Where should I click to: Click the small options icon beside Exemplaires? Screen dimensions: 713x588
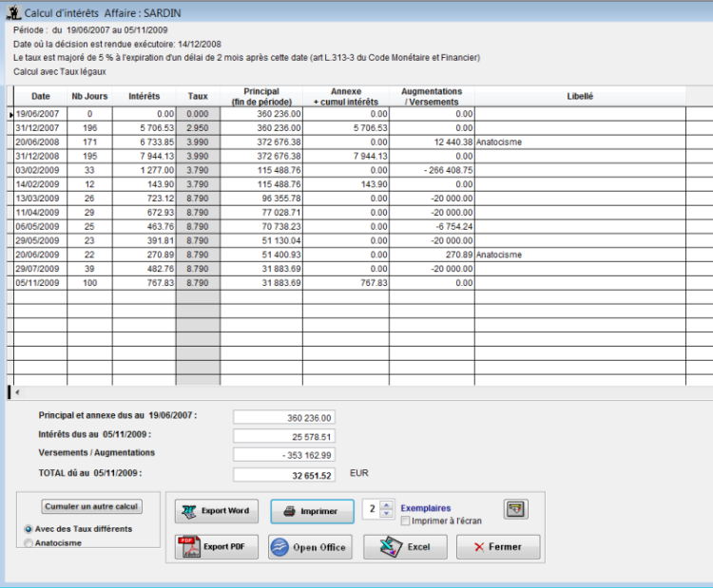point(515,509)
